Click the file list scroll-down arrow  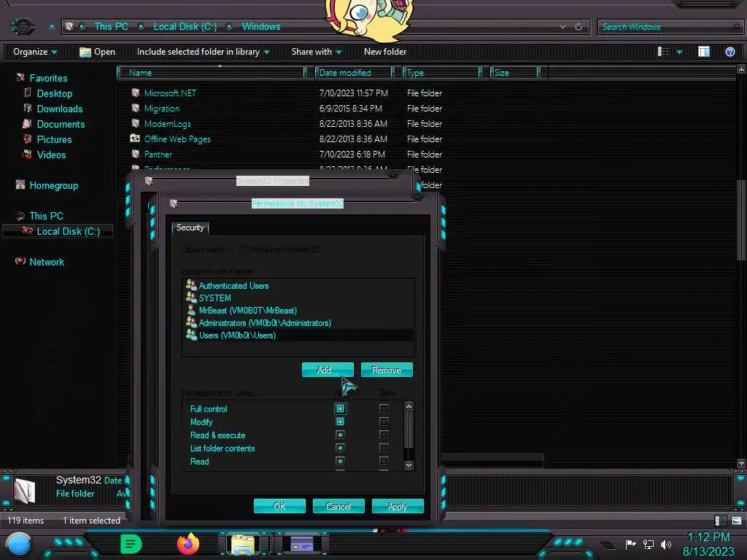click(741, 463)
